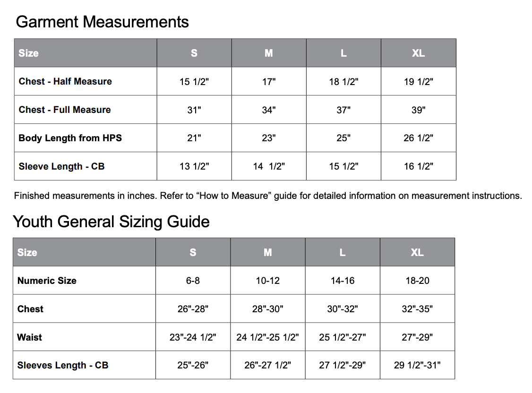Click the Body Length from HPS label
This screenshot has width=532, height=393.
click(70, 138)
